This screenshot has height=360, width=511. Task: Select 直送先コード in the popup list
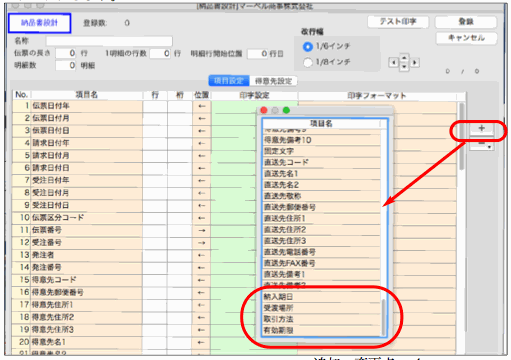point(321,162)
